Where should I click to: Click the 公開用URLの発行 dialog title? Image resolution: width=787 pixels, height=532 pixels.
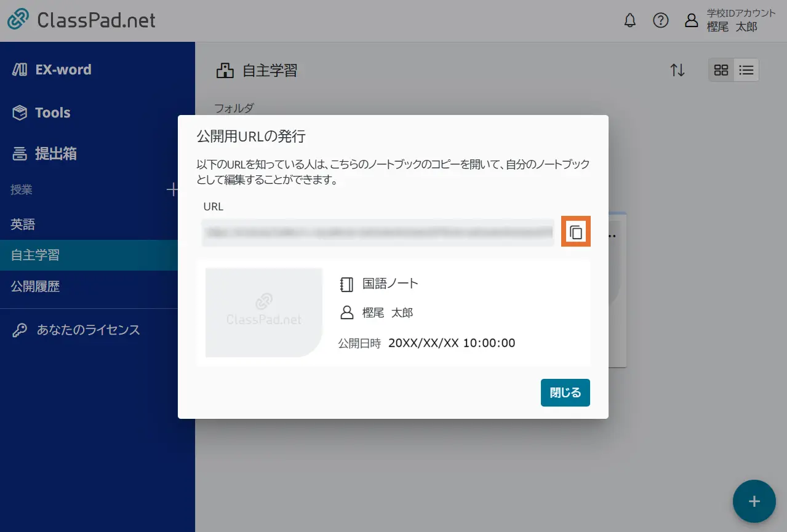pyautogui.click(x=250, y=137)
